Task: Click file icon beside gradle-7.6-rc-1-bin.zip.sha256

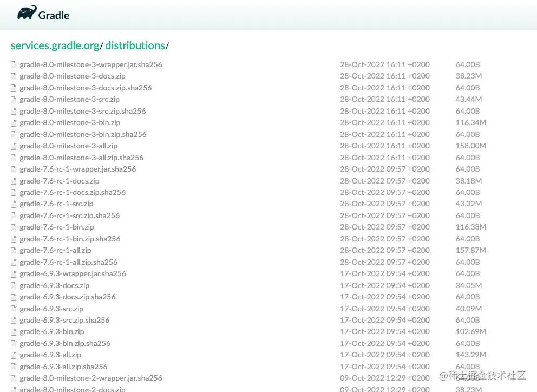Action: click(x=14, y=239)
